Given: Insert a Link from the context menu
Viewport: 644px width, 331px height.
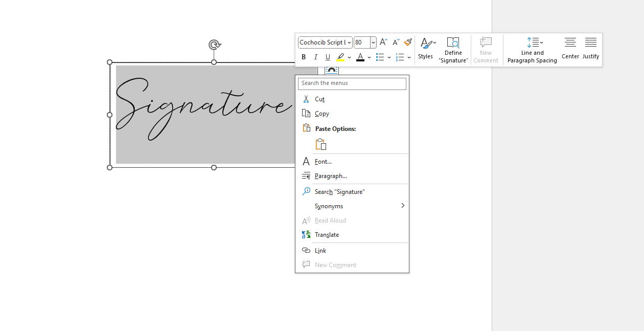Looking at the screenshot, I should (x=320, y=250).
